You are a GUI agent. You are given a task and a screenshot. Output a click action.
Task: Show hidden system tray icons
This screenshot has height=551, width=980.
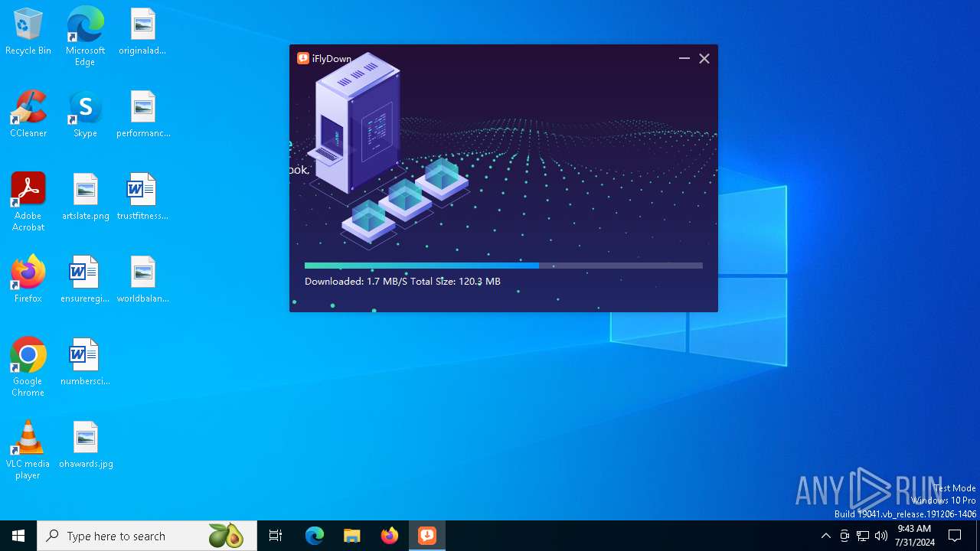[x=825, y=536]
